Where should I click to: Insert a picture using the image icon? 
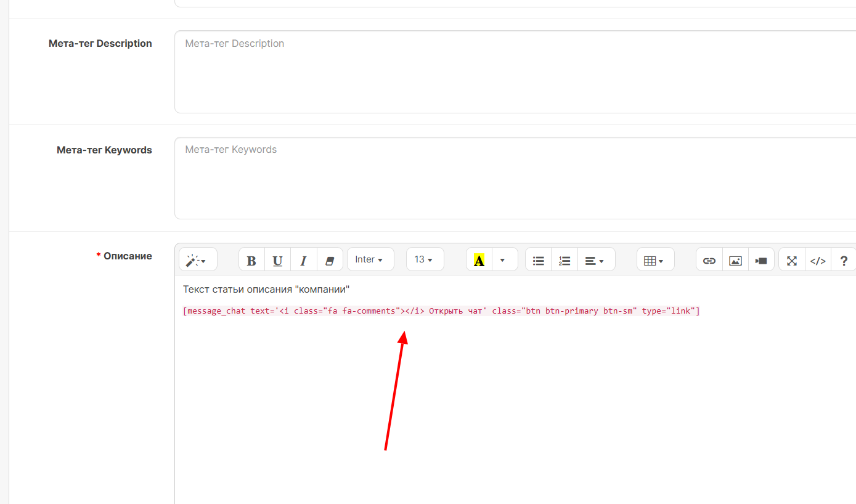point(735,260)
